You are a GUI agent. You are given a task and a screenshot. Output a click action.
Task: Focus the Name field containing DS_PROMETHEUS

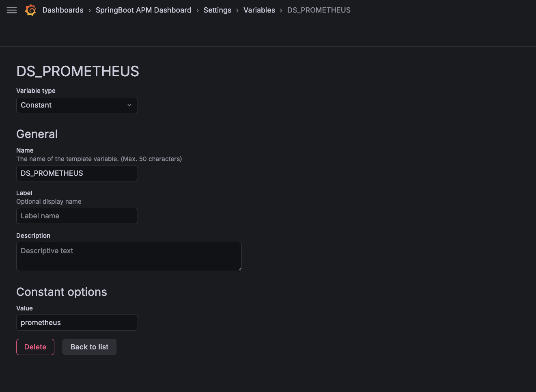77,173
